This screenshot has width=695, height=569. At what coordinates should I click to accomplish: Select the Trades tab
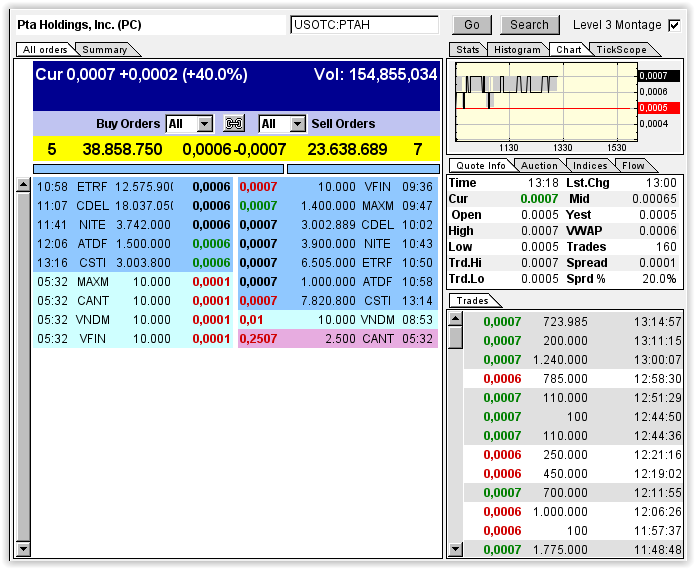coord(472,301)
